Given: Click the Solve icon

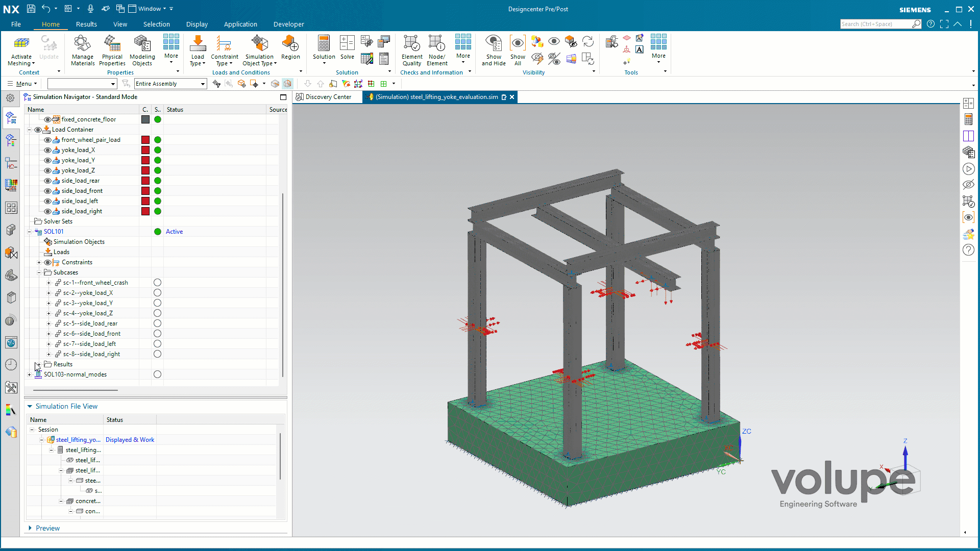Looking at the screenshot, I should coord(347,43).
